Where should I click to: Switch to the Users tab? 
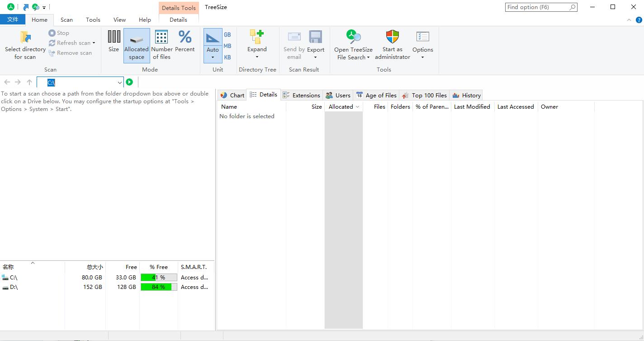tap(338, 95)
